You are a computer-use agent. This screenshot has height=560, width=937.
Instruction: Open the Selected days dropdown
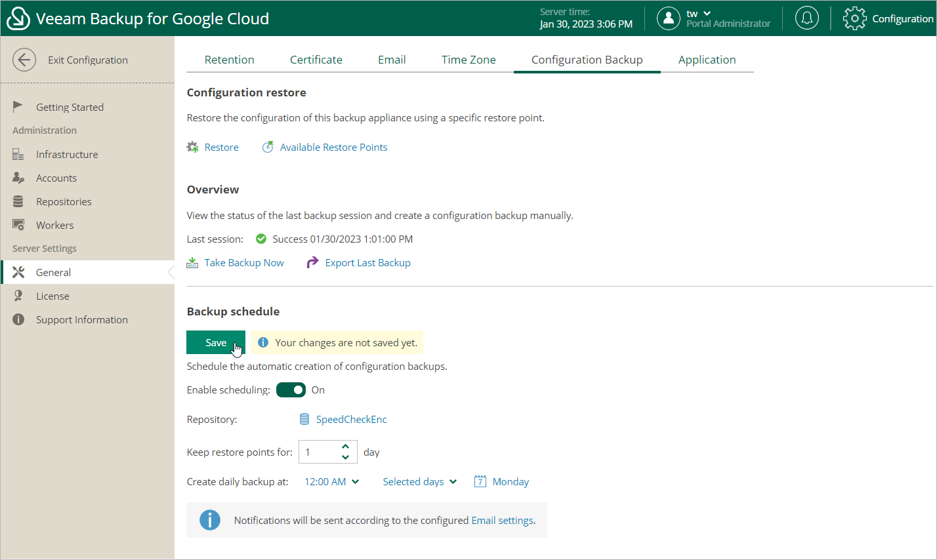coord(420,481)
